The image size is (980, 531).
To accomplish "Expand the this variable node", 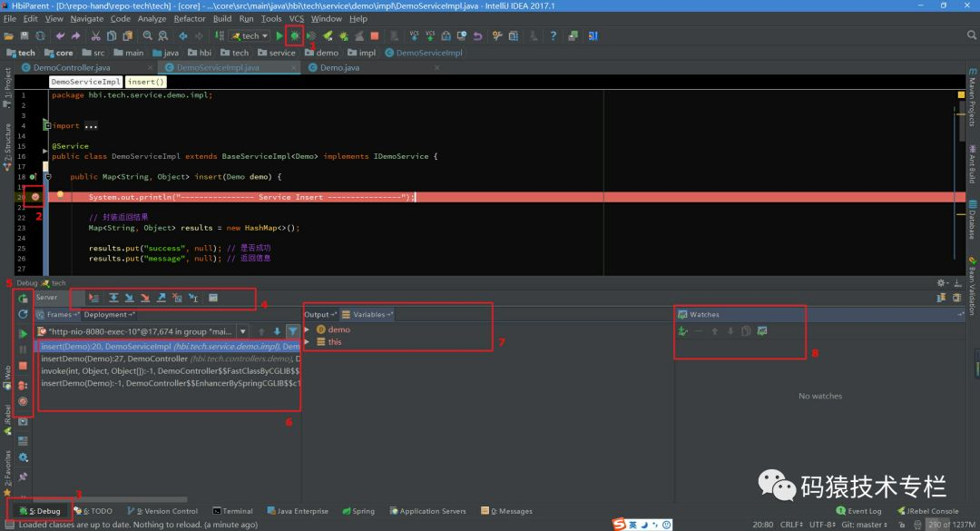I will [x=307, y=342].
